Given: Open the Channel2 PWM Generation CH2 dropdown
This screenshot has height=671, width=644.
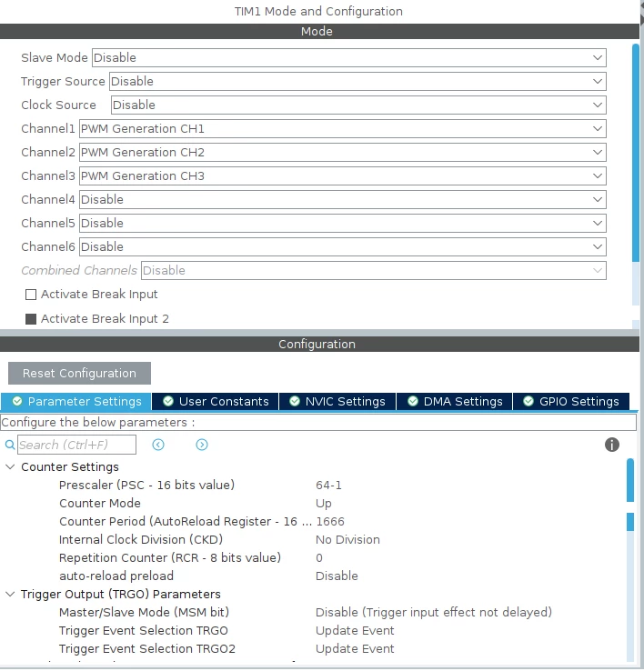Looking at the screenshot, I should [343, 153].
